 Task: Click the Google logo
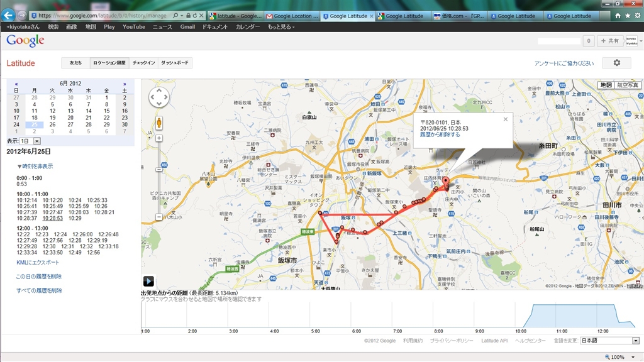point(25,41)
